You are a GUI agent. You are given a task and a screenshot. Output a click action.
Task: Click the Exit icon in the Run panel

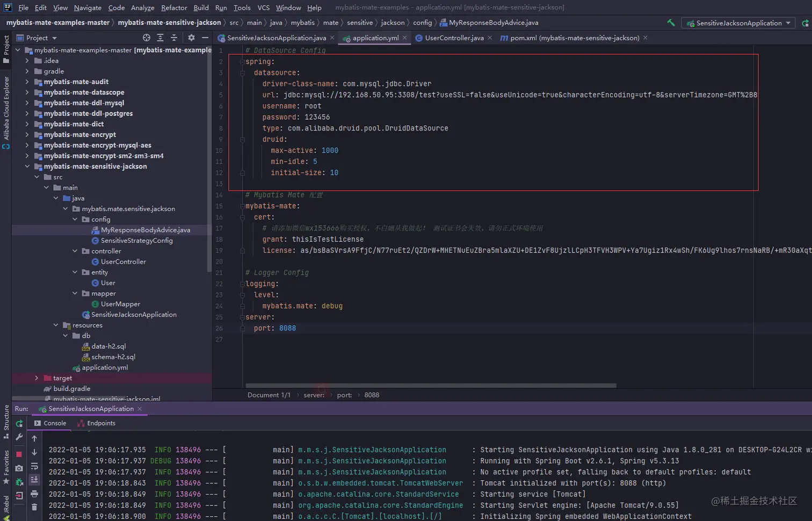click(x=19, y=496)
